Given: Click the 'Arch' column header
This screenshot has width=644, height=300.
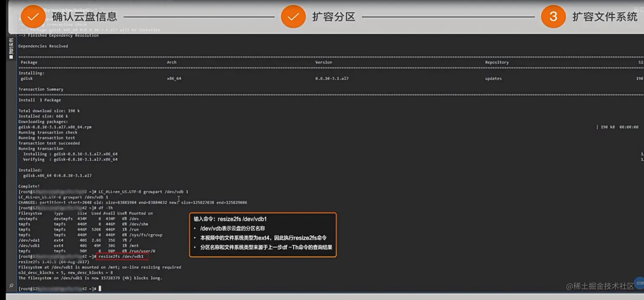Looking at the screenshot, I should 172,62.
